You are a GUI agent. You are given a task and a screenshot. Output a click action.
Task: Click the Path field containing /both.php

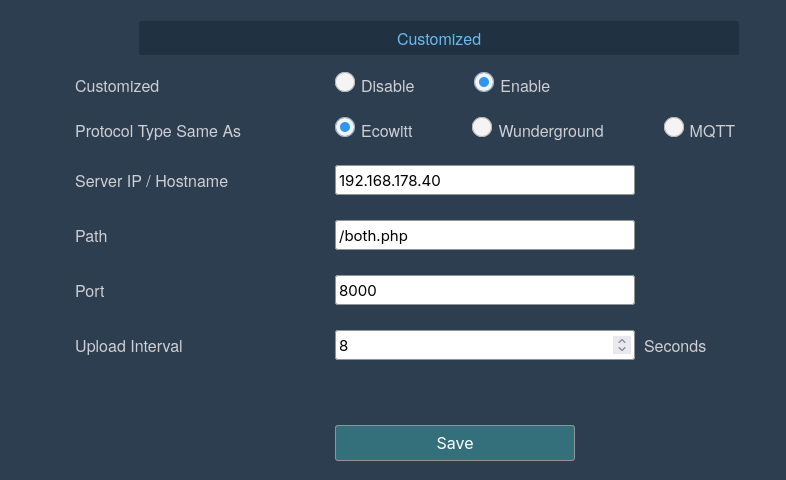[x=485, y=235]
